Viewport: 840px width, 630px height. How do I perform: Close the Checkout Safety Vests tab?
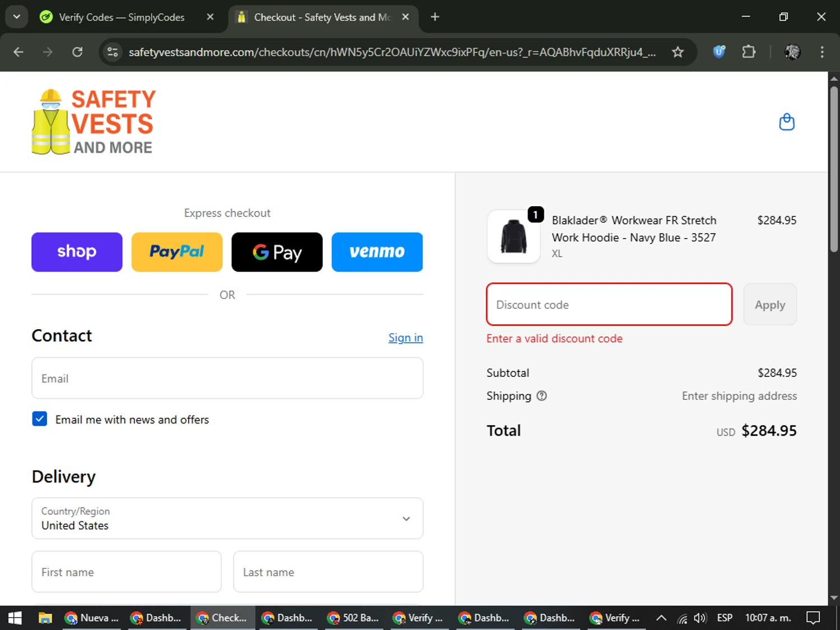(x=405, y=17)
